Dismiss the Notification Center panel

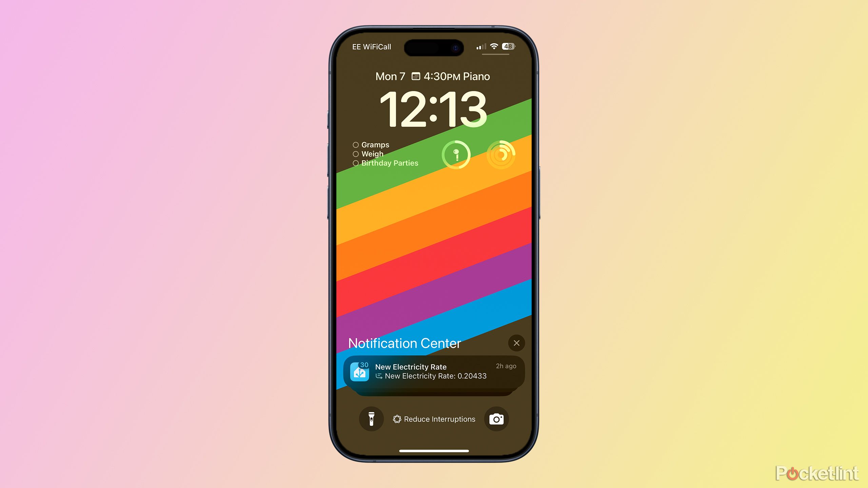point(516,343)
